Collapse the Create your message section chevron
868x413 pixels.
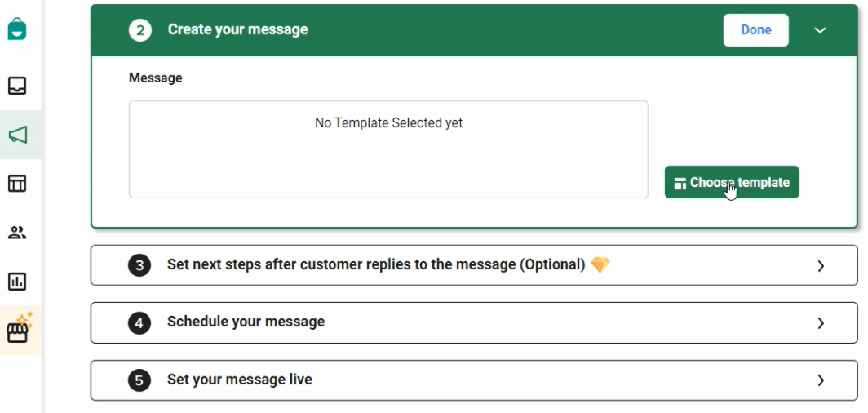point(821,30)
